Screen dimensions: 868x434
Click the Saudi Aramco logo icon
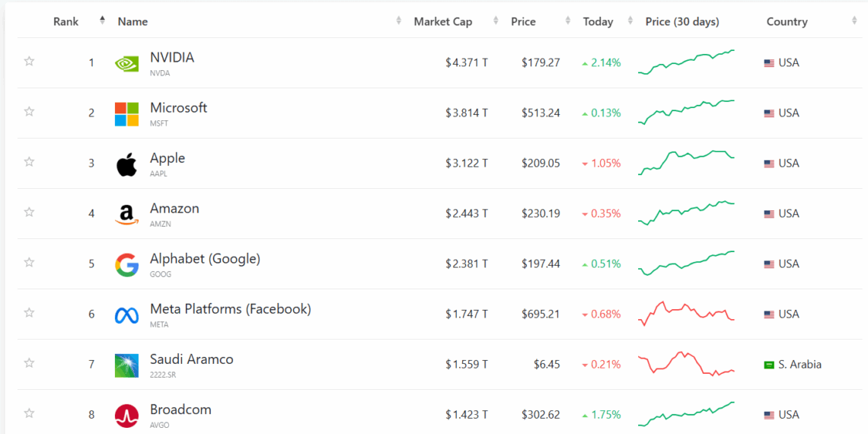(126, 365)
